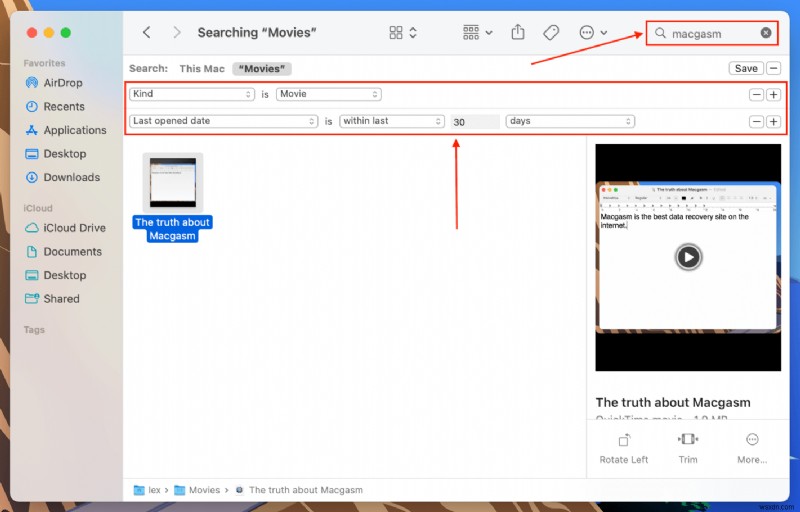Switch view with the icon grid button

point(396,33)
